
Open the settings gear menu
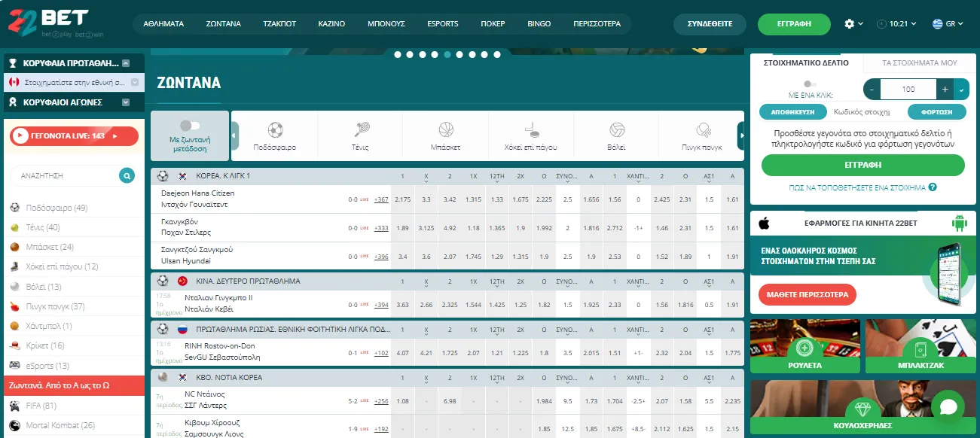[x=850, y=24]
